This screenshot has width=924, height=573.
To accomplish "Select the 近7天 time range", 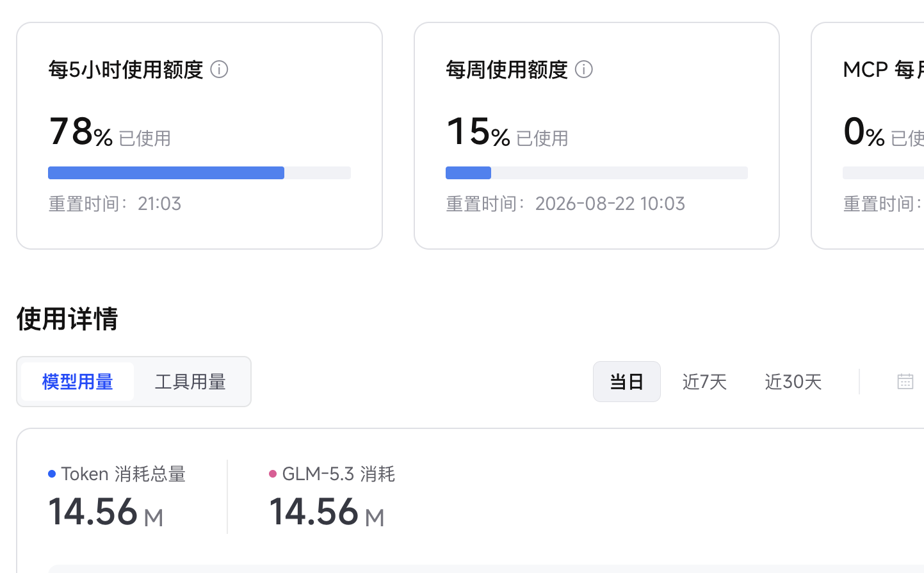I will click(x=704, y=382).
